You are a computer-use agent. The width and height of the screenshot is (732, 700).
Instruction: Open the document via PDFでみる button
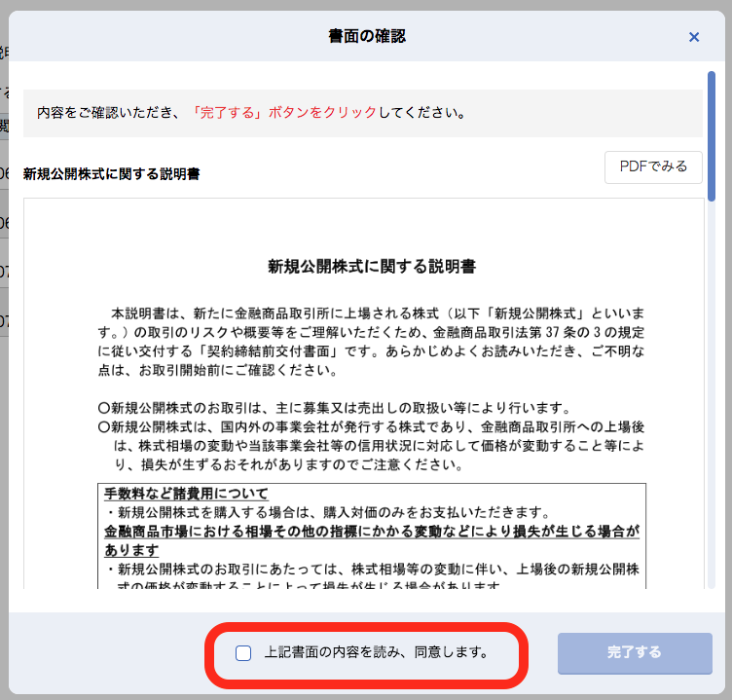coord(653,166)
